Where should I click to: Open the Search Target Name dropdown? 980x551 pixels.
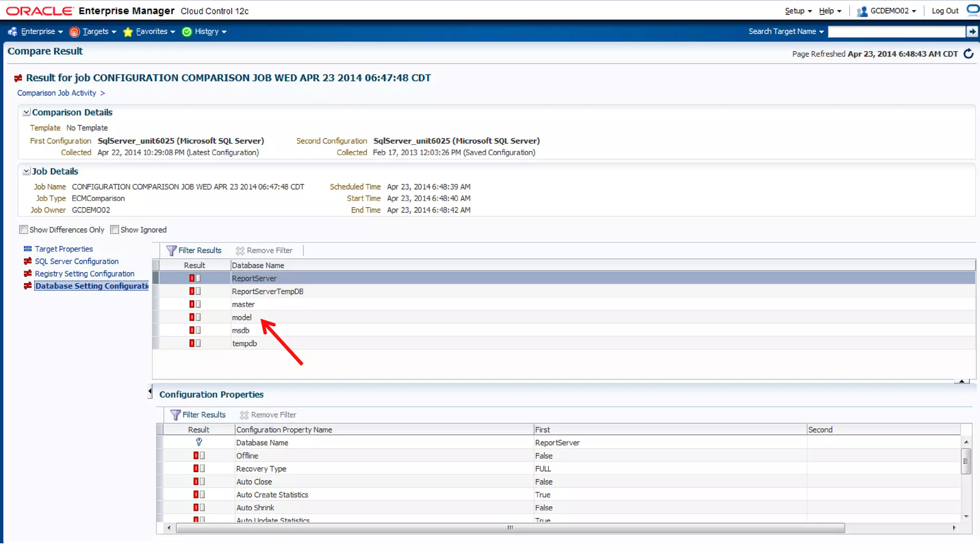[786, 32]
